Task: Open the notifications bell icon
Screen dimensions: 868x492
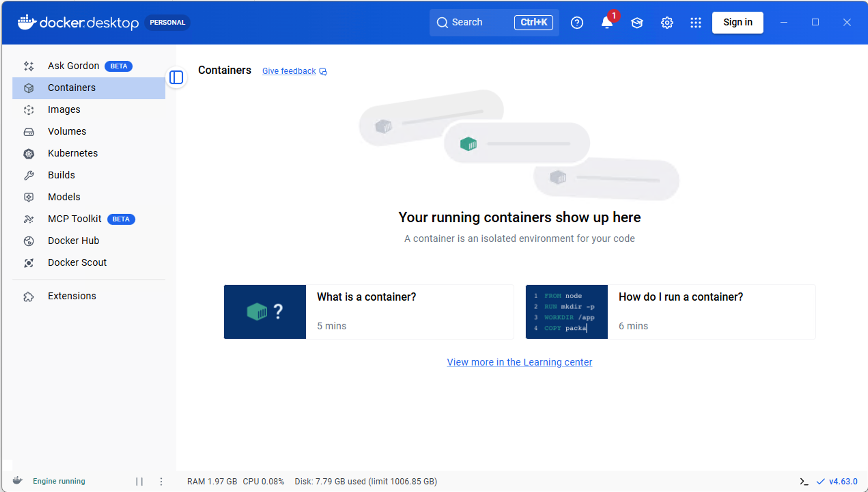Action: pyautogui.click(x=606, y=23)
